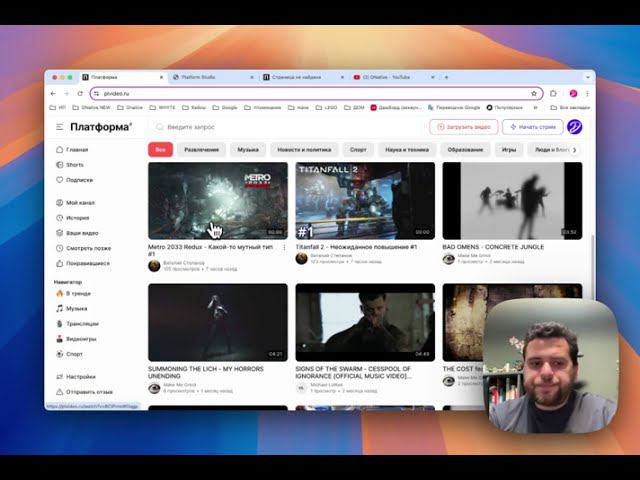Open channel avatar under Metro 2033 video
Viewport: 640px width, 480px height.
(154, 266)
